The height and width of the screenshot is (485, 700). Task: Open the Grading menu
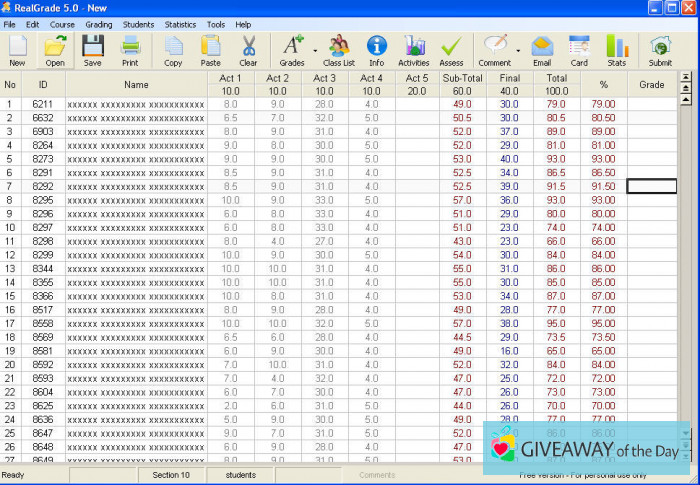click(99, 24)
